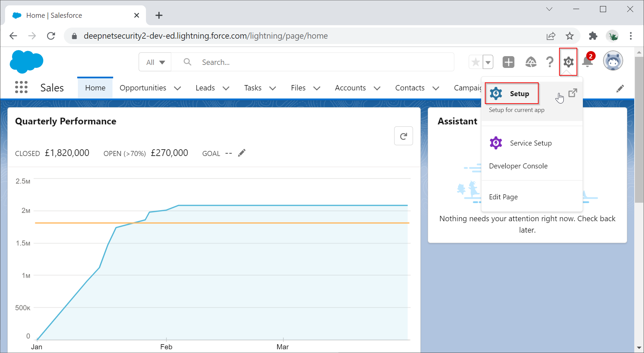Image resolution: width=644 pixels, height=353 pixels.
Task: Click the favorites star icon
Action: pyautogui.click(x=475, y=62)
